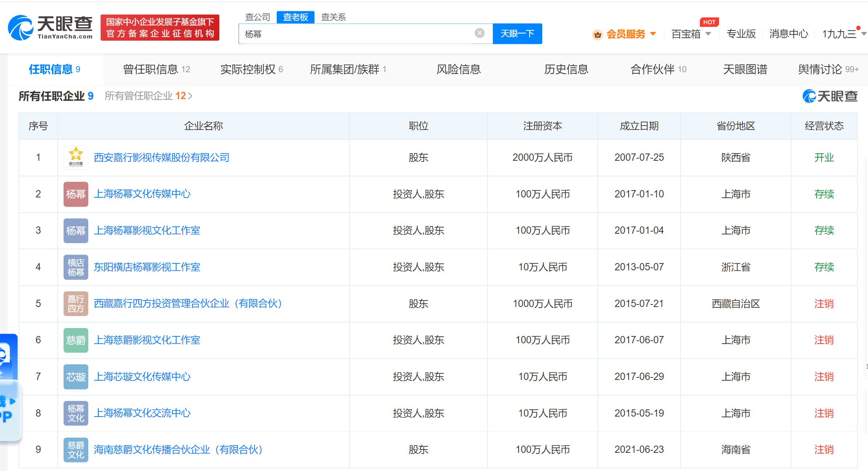Screen dimensions: 868x471
Task: Open 上海杨幂文化传媒中心 link
Action: 142,194
